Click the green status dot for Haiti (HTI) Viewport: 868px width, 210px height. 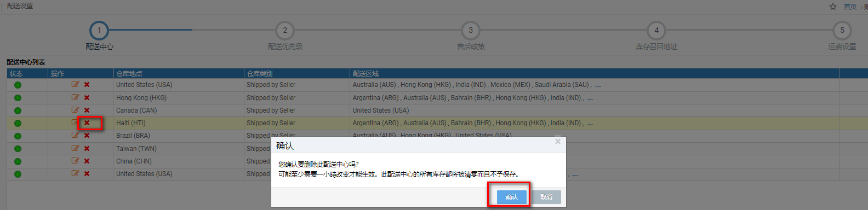coord(18,123)
